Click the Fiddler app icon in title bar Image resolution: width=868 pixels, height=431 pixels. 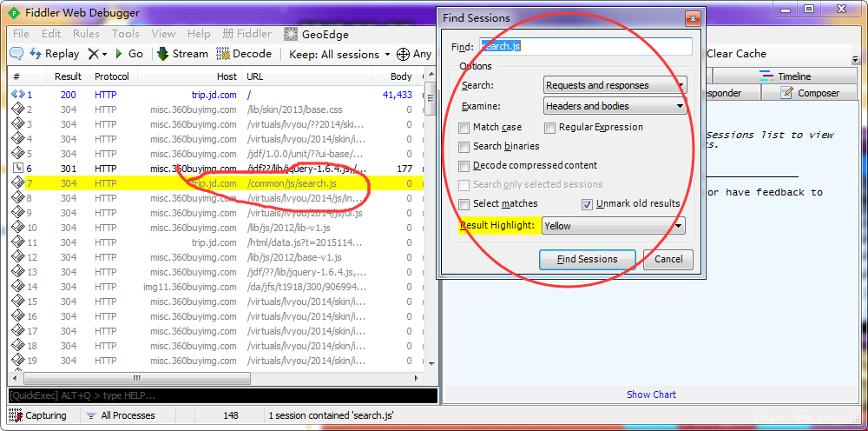[14, 13]
